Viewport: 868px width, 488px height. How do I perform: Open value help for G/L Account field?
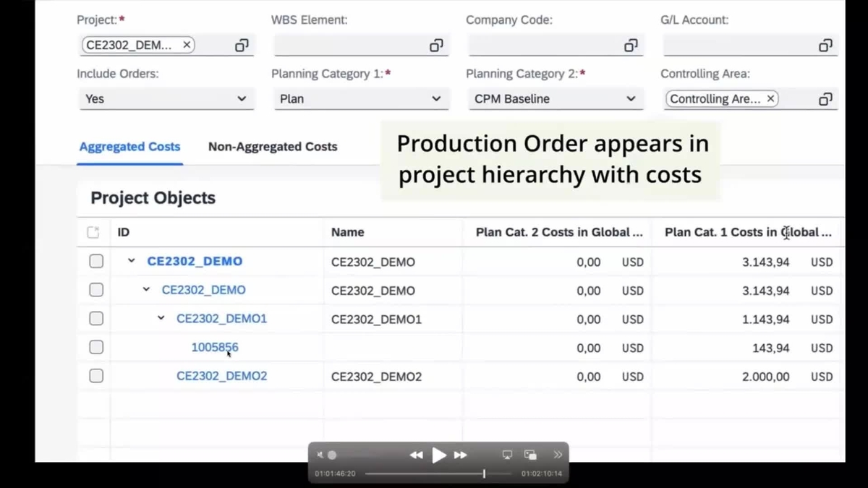(825, 45)
